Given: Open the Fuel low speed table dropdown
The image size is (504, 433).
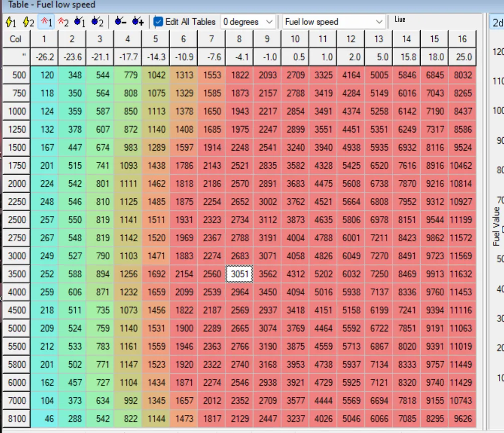Looking at the screenshot, I should (334, 22).
